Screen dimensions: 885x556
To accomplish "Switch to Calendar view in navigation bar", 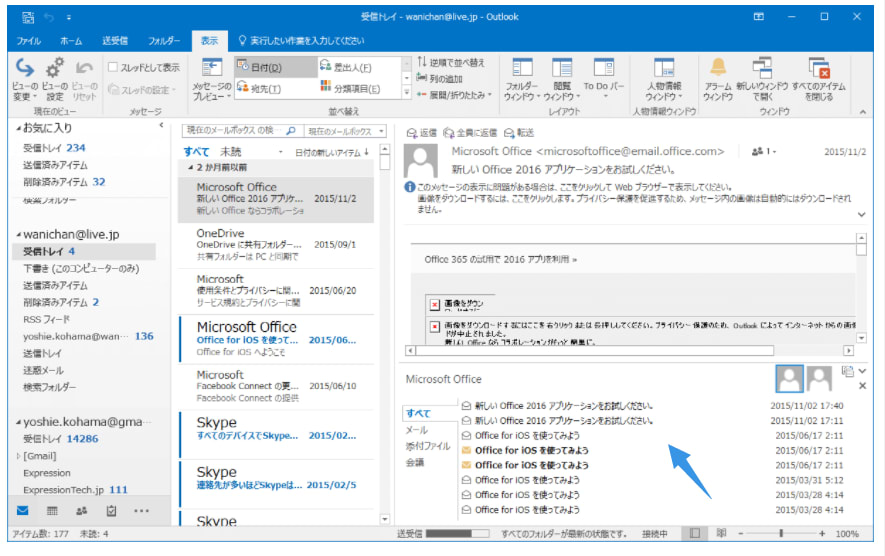I will (x=52, y=511).
